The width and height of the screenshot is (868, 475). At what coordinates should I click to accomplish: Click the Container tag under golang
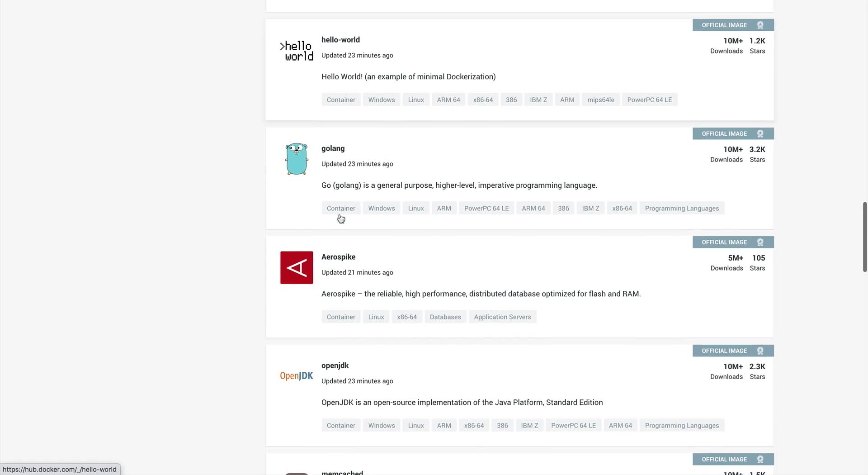341,209
